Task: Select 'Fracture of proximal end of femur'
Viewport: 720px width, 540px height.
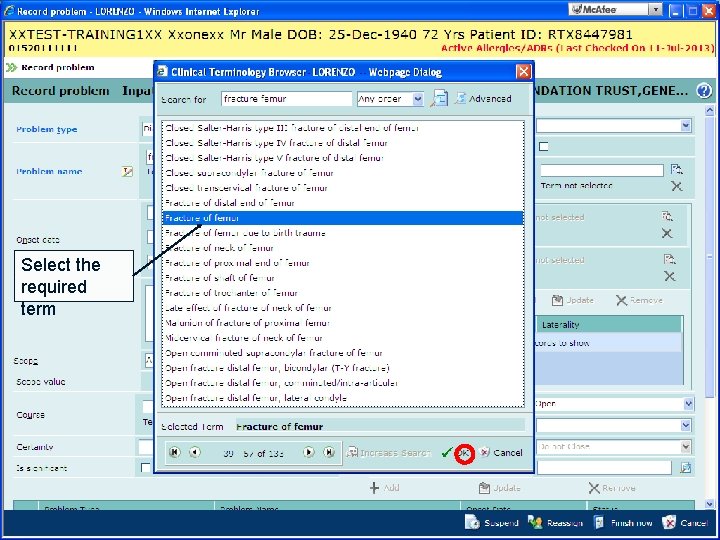Action: 343,263
